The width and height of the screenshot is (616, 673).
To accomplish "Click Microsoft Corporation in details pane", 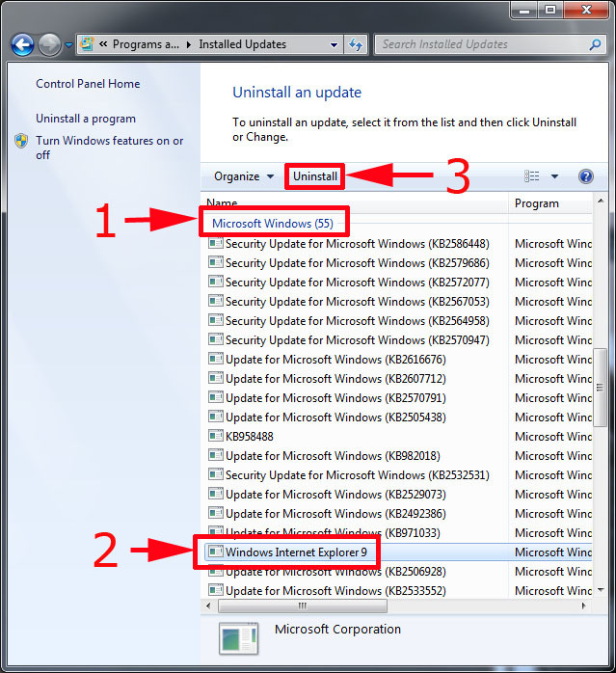I will [337, 630].
